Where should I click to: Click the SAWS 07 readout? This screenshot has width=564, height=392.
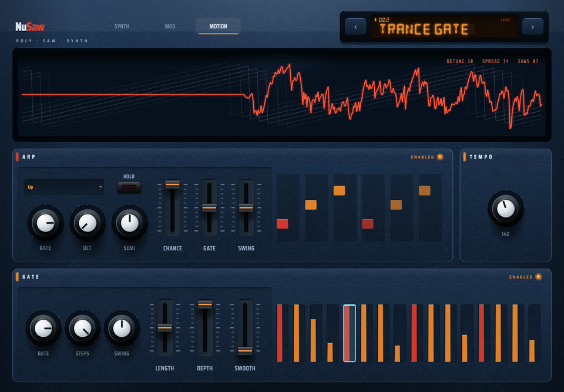[528, 61]
